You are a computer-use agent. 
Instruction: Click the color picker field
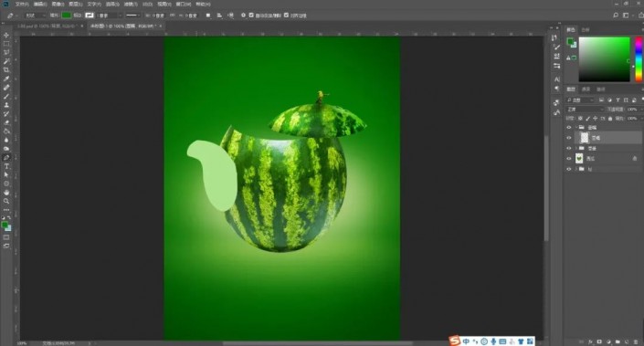tap(604, 59)
